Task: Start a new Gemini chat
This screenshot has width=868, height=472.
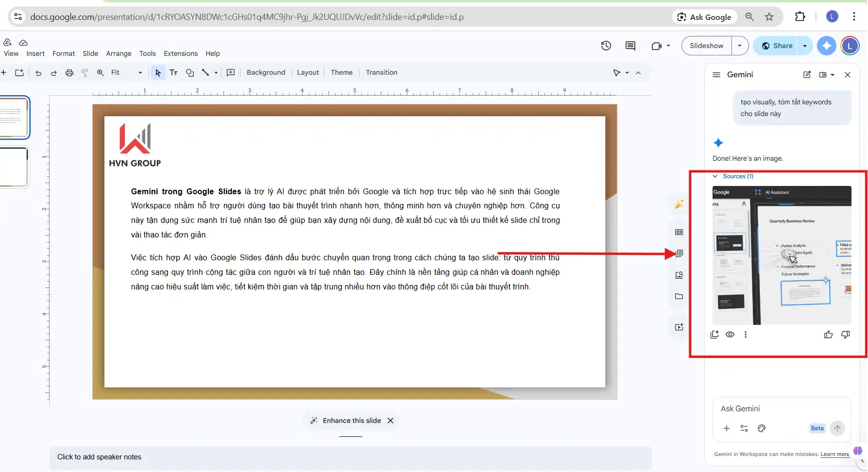Action: click(807, 75)
